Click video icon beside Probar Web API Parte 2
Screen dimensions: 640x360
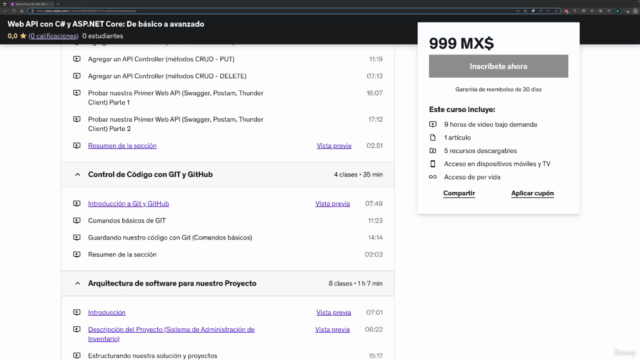[77, 119]
